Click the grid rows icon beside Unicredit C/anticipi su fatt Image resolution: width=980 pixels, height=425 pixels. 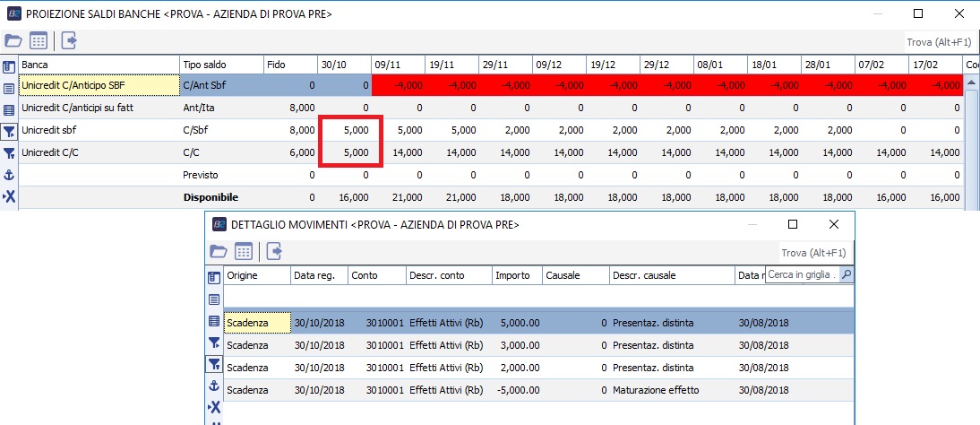(9, 110)
